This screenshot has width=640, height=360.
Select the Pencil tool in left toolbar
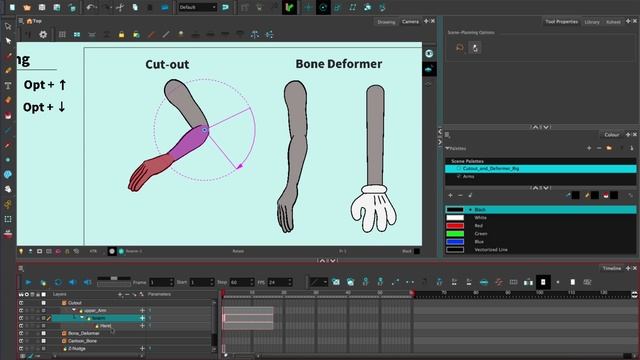(x=8, y=71)
